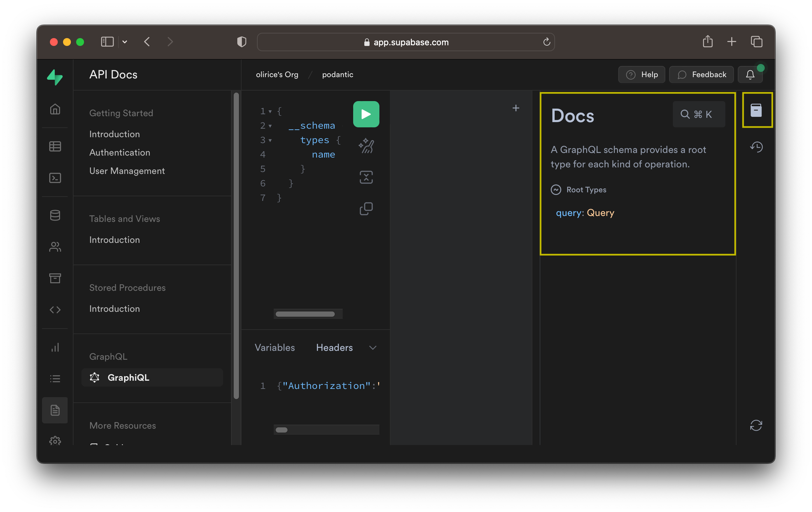812x512 pixels.
Task: Select Tables and Views Introduction
Action: click(x=115, y=240)
